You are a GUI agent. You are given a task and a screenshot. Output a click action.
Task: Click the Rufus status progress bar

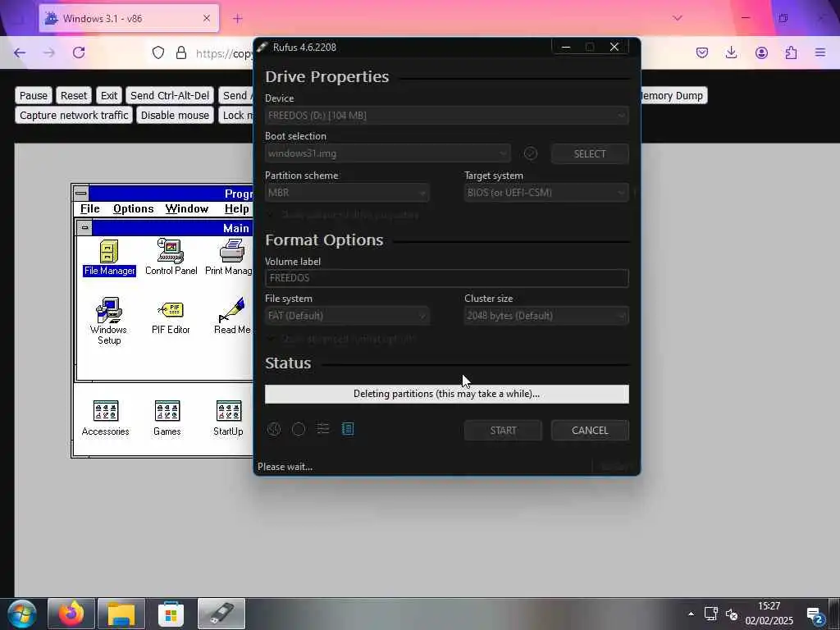tap(447, 394)
